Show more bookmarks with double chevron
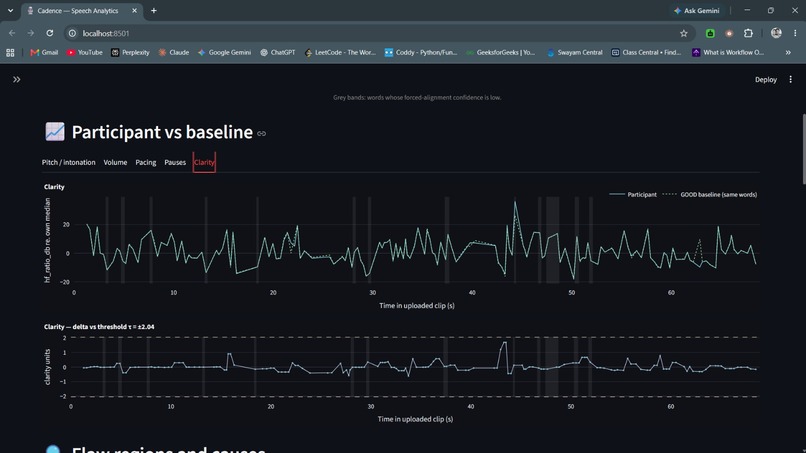806x453 pixels. [787, 52]
